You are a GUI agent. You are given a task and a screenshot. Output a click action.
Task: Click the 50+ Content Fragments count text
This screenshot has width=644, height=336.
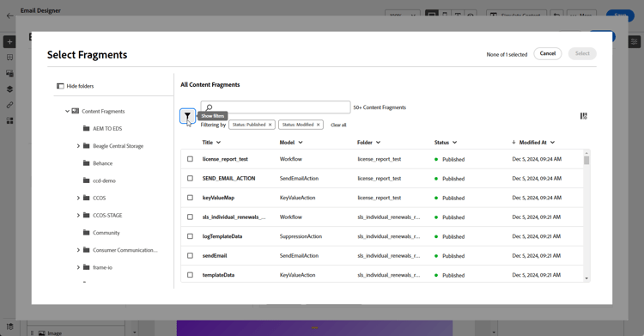380,107
